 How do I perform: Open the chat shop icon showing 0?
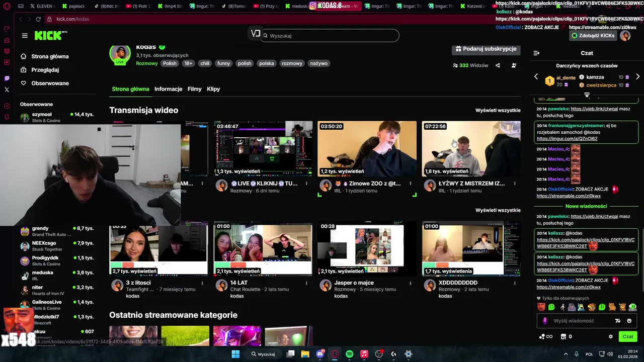tap(566, 337)
